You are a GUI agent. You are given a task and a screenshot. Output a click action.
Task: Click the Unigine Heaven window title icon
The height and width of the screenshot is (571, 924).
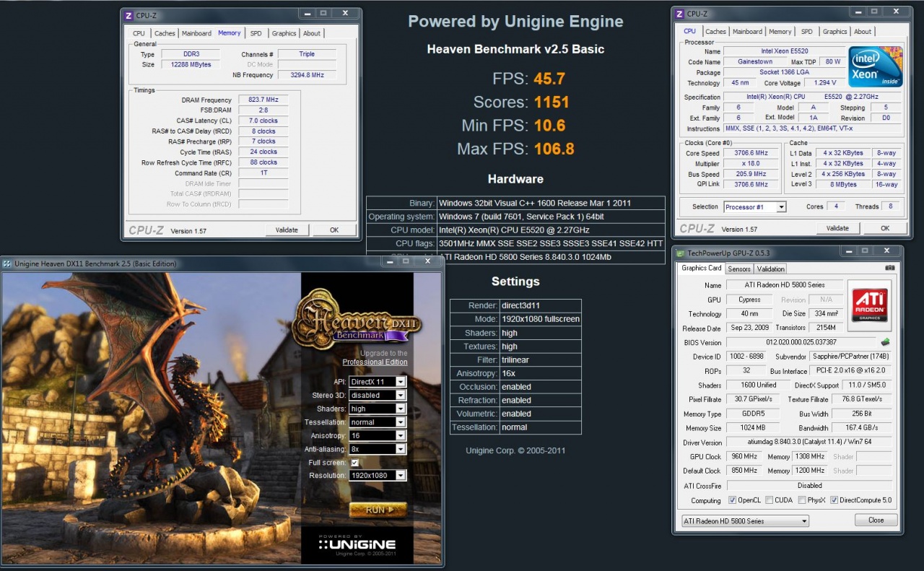point(7,263)
